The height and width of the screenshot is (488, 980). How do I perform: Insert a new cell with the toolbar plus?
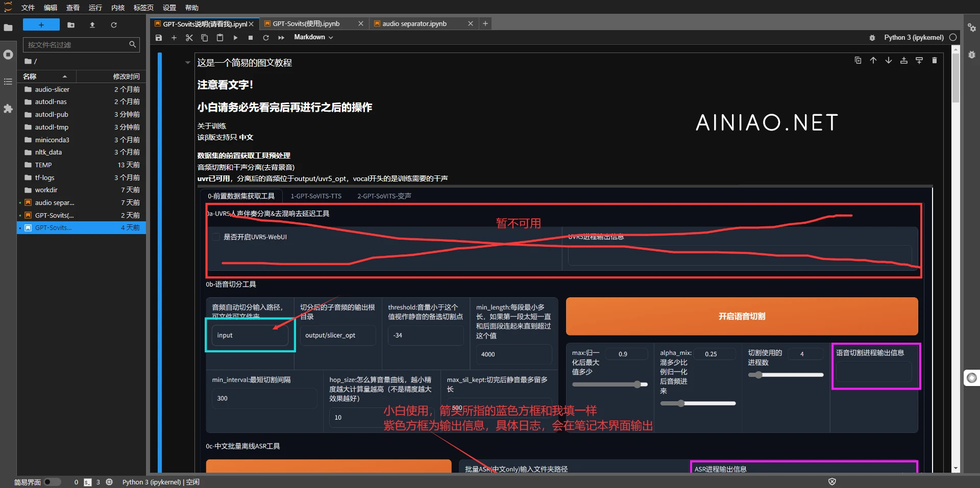click(174, 38)
